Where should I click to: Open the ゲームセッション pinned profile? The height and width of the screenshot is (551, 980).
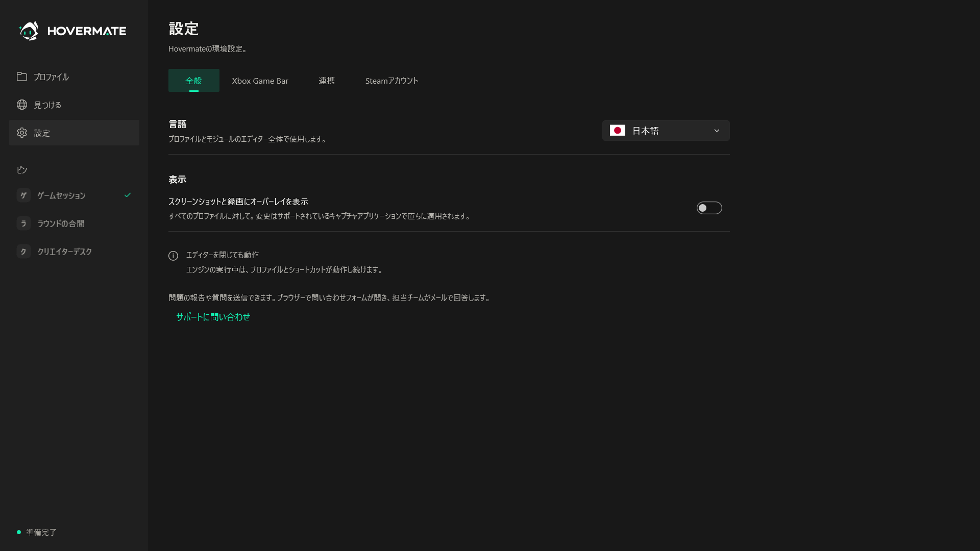point(74,195)
